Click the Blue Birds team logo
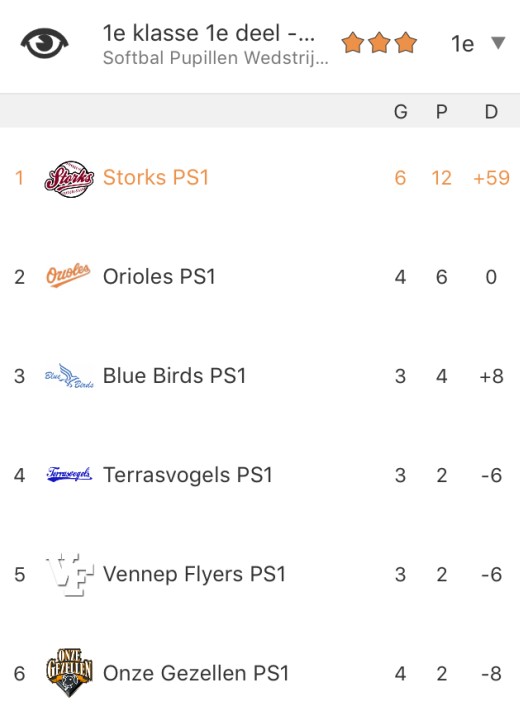 click(x=69, y=376)
